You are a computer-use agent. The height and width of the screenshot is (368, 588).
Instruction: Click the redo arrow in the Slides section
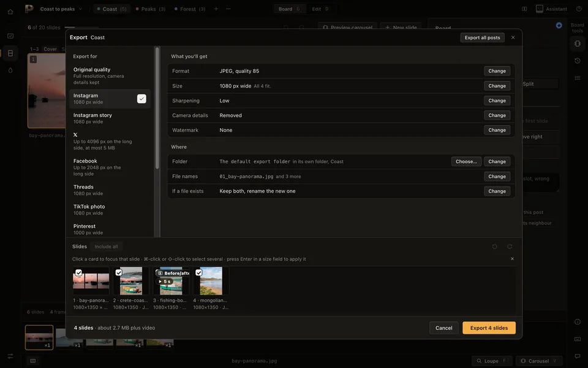pos(510,247)
